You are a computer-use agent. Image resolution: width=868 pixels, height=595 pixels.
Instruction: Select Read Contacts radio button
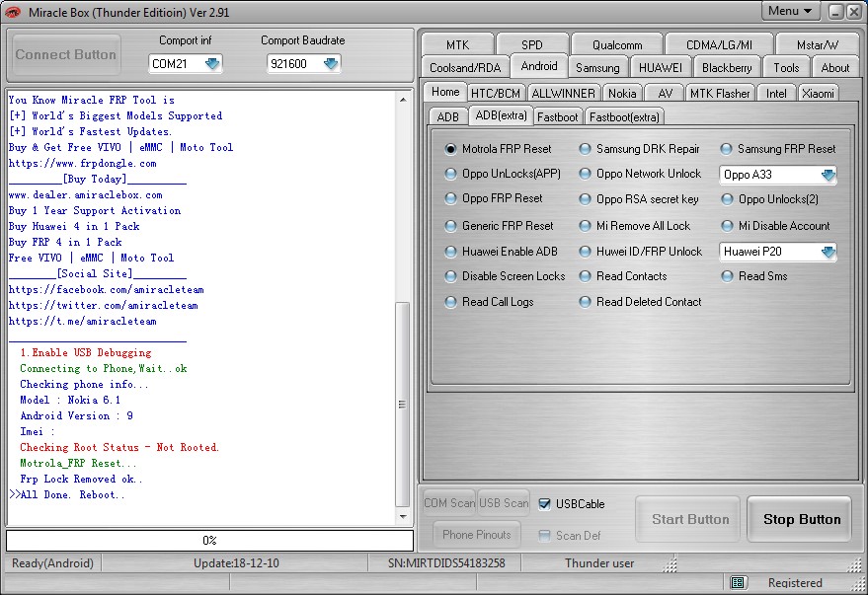tap(585, 276)
